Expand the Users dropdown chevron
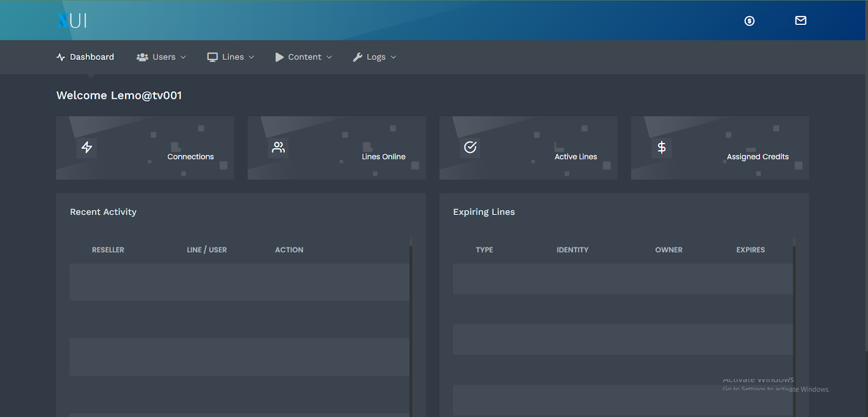The width and height of the screenshot is (868, 417). [x=183, y=57]
